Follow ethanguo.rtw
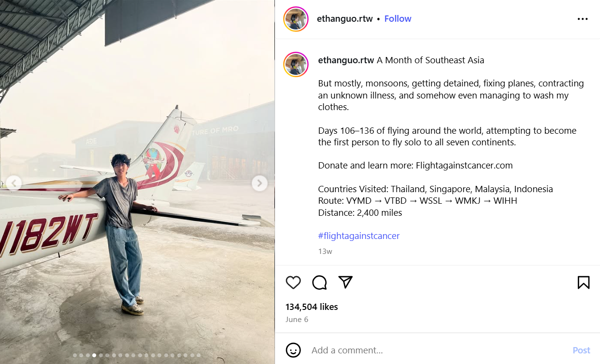The width and height of the screenshot is (600, 364). click(x=398, y=19)
